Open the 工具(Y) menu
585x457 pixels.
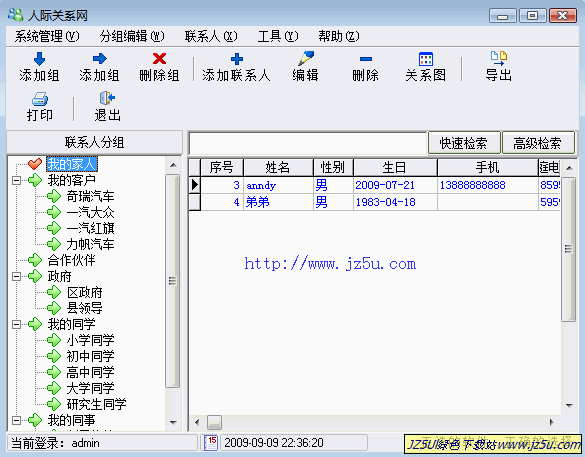(278, 36)
